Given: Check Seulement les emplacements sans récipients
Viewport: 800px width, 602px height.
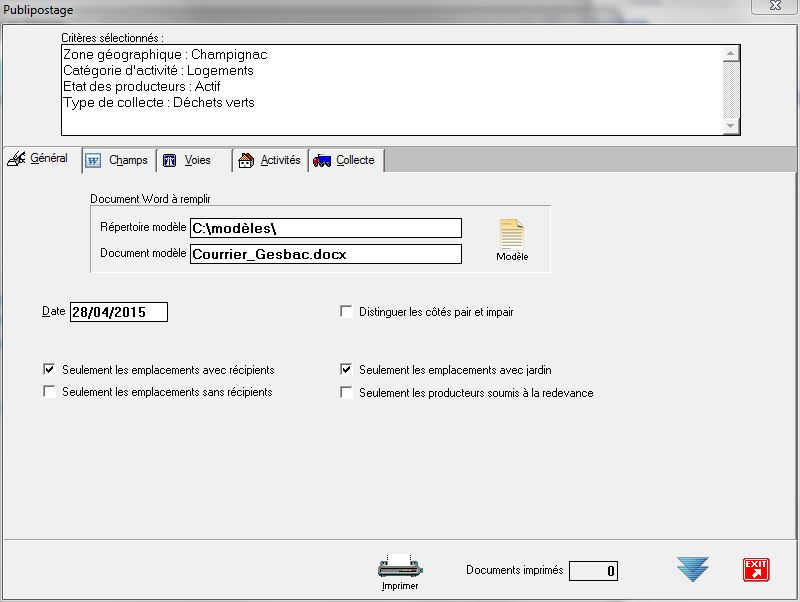Looking at the screenshot, I should point(49,392).
